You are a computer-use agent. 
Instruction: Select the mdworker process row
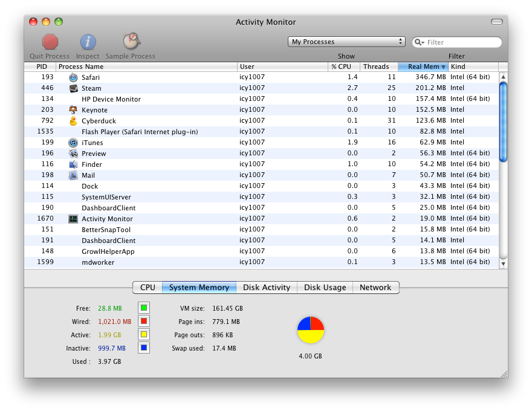tap(262, 262)
